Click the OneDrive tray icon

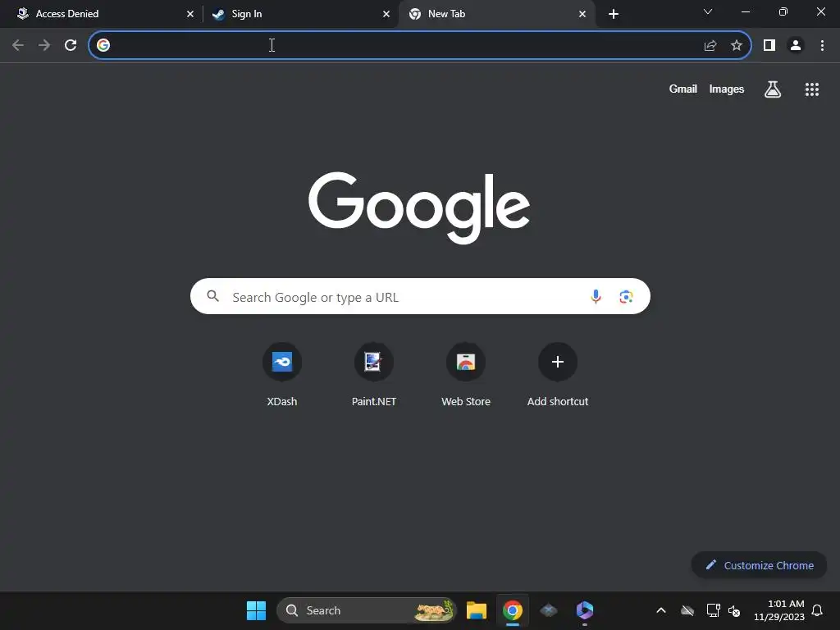pos(687,610)
